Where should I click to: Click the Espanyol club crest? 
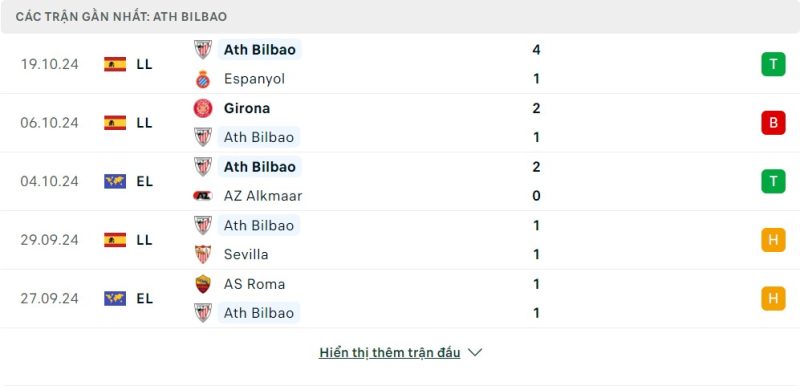[x=203, y=79]
